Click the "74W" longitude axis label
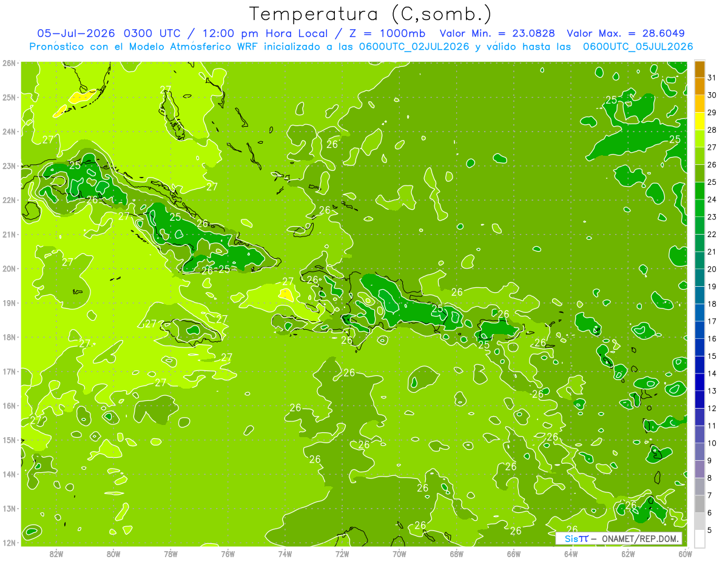The width and height of the screenshot is (728, 562). click(x=285, y=554)
